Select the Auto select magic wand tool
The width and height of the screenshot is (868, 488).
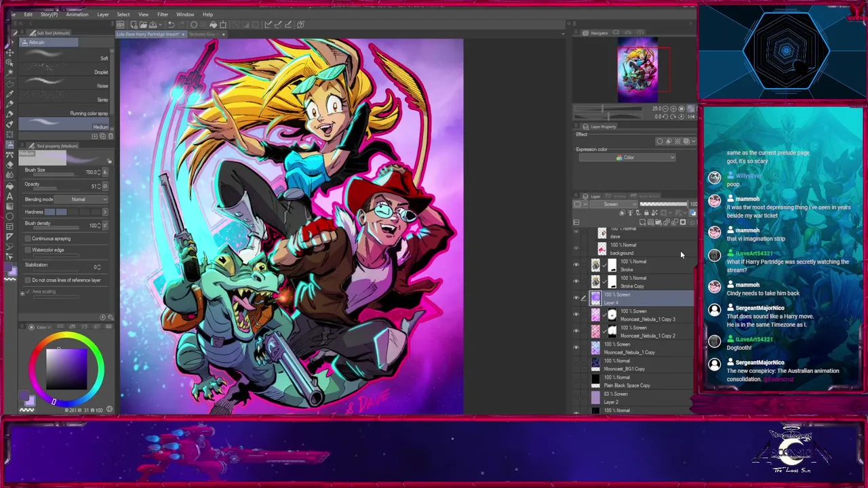[x=10, y=72]
